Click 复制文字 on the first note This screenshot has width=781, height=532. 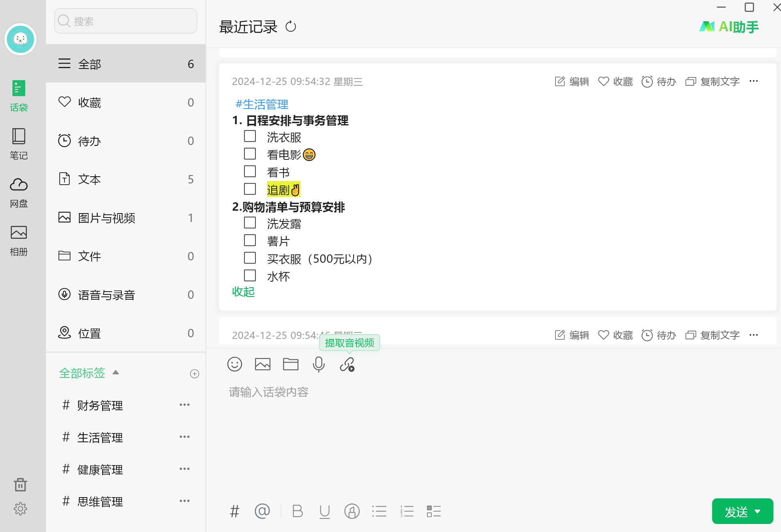(x=713, y=82)
